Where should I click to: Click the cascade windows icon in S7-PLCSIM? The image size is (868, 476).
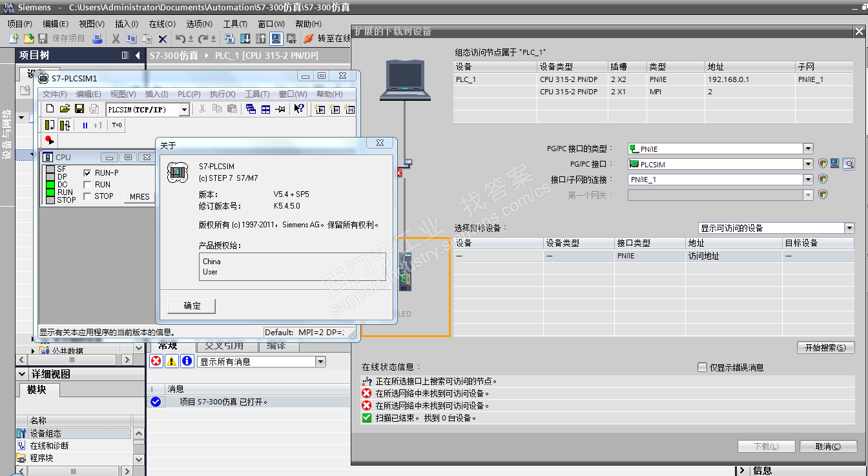251,109
